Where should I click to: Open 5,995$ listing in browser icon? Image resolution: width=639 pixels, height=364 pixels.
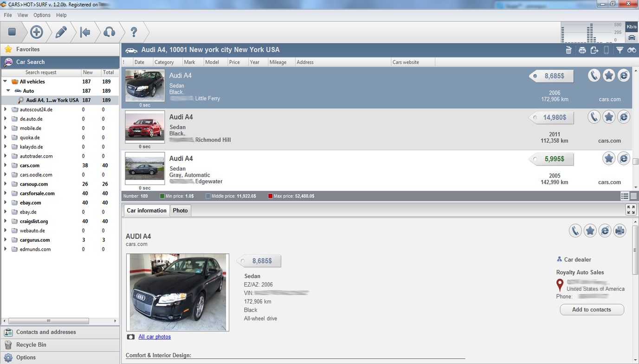tap(624, 159)
